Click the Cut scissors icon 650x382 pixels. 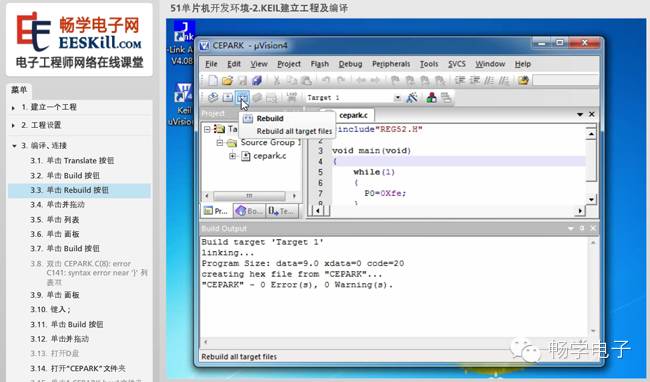coord(276,80)
